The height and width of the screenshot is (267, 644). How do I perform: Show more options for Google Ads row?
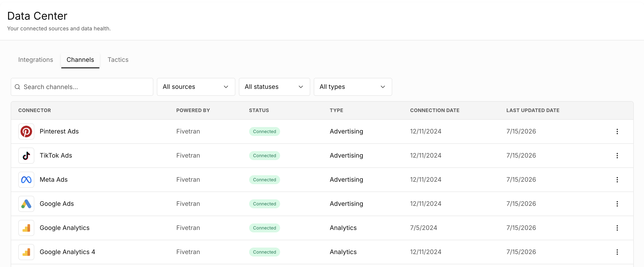pyautogui.click(x=617, y=204)
